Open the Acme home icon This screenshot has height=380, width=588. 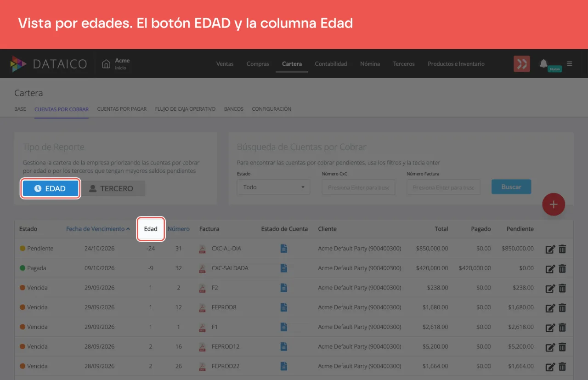coord(106,64)
